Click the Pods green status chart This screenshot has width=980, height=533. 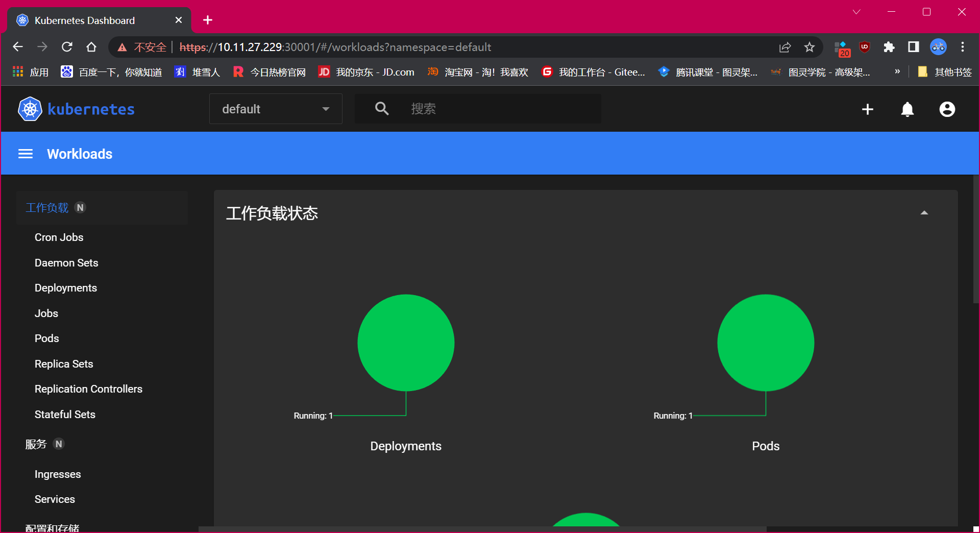click(x=766, y=343)
